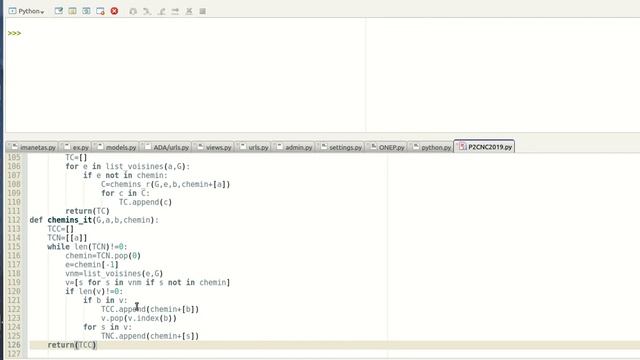Switch to the imanetas.py tab
The width and height of the screenshot is (640, 360).
[x=33, y=147]
